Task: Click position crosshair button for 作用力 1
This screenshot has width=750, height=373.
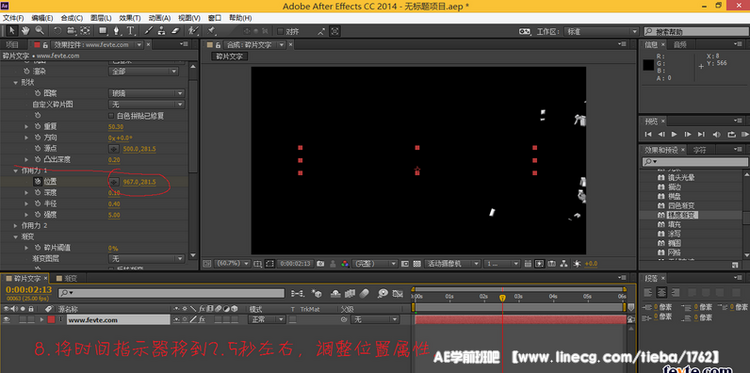Action: click(114, 182)
